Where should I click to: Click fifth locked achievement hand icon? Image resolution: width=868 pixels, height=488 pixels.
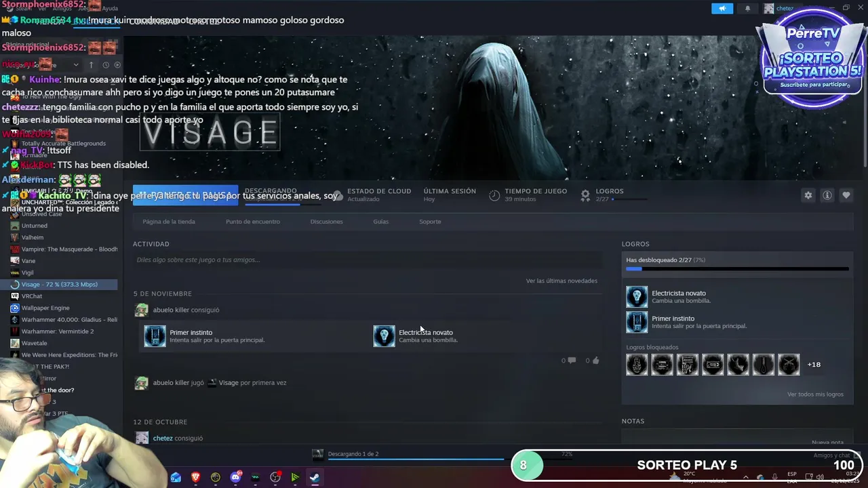coord(738,365)
